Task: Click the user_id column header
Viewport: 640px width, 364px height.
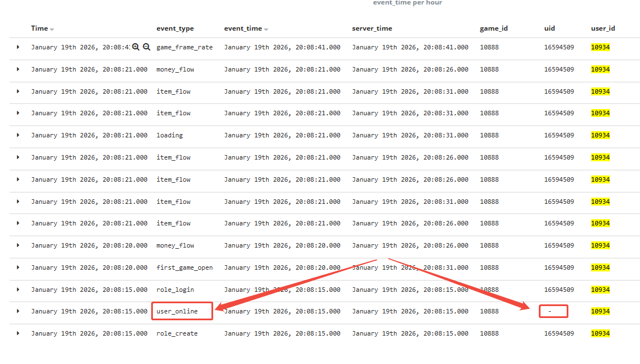Action: coord(602,28)
